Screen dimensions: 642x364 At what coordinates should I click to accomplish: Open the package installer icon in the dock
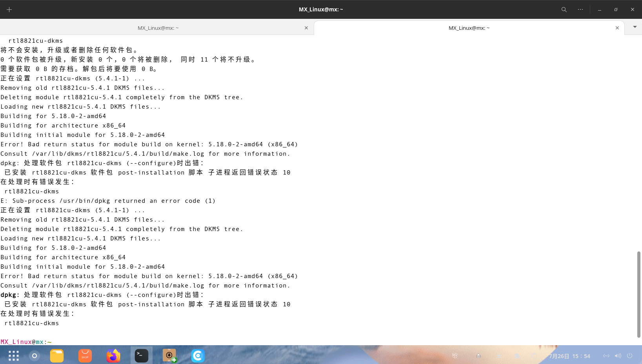click(x=170, y=356)
